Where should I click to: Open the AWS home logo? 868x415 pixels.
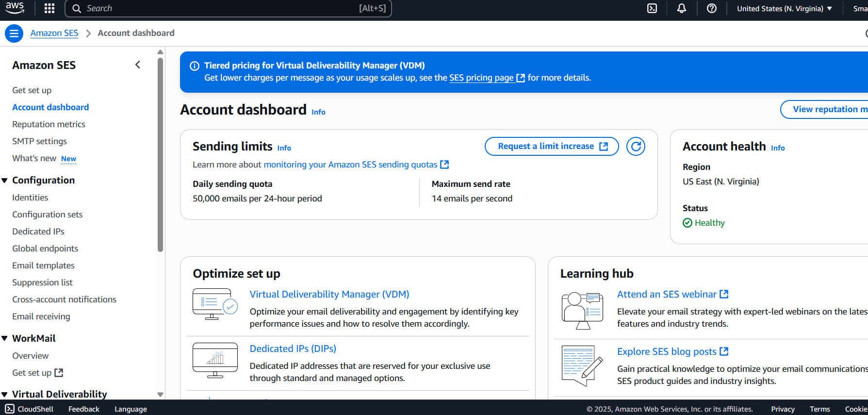coord(15,8)
